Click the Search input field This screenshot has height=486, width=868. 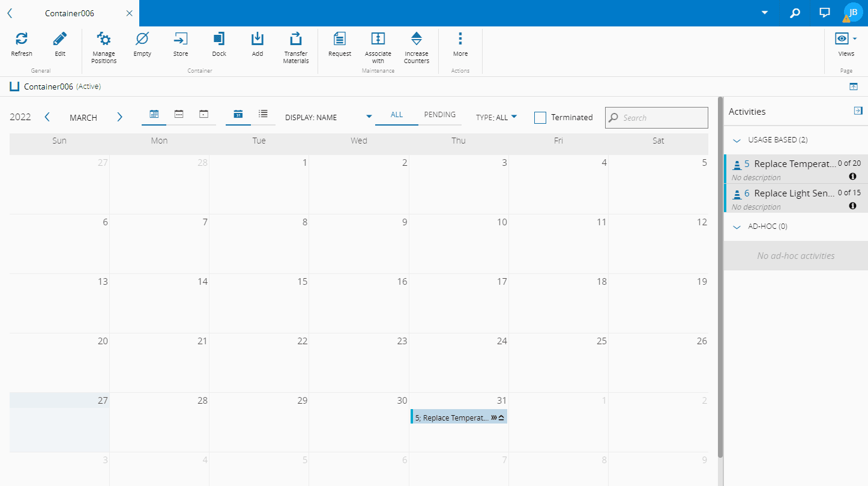click(x=657, y=118)
